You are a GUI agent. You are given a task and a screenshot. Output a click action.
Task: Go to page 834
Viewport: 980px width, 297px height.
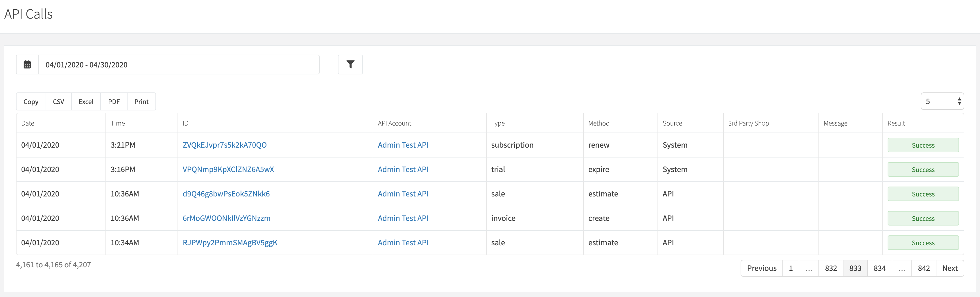[x=879, y=268]
